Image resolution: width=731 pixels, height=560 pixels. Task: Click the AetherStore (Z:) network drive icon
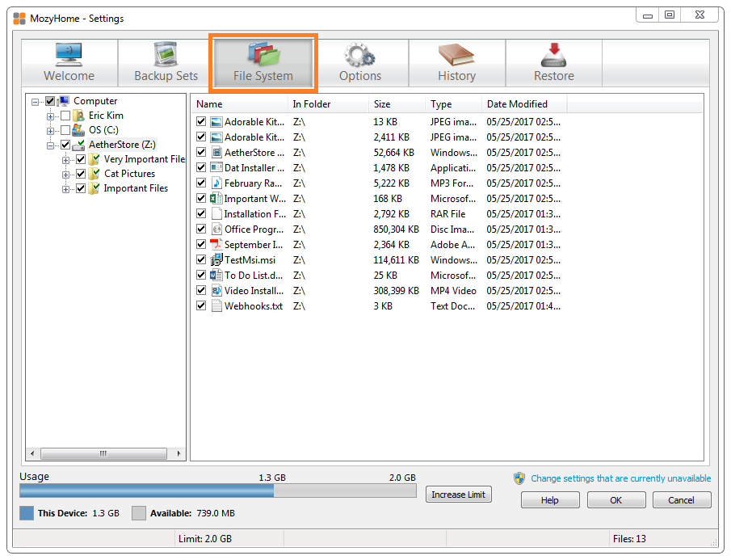tap(78, 145)
